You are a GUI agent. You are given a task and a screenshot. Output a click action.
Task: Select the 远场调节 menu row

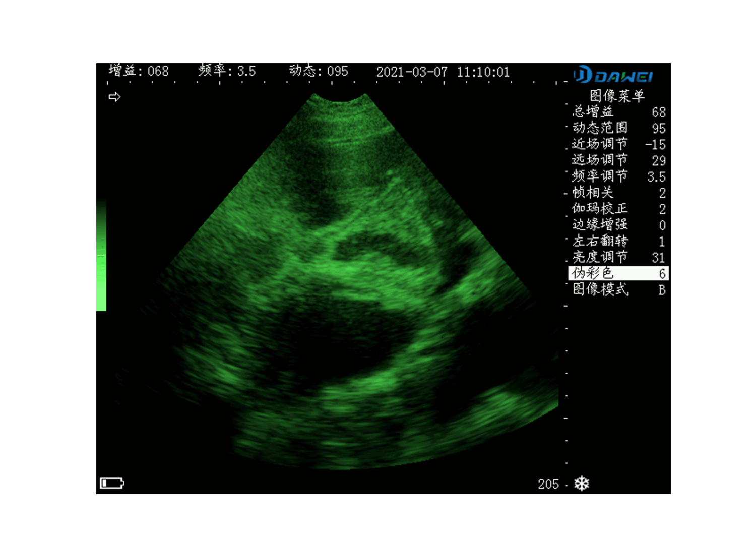[x=618, y=160]
